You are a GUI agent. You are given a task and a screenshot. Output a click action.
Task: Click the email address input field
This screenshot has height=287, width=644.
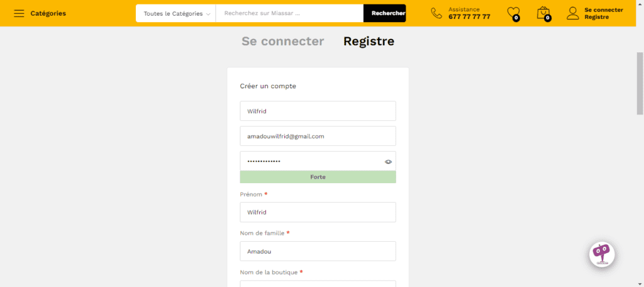coord(318,136)
